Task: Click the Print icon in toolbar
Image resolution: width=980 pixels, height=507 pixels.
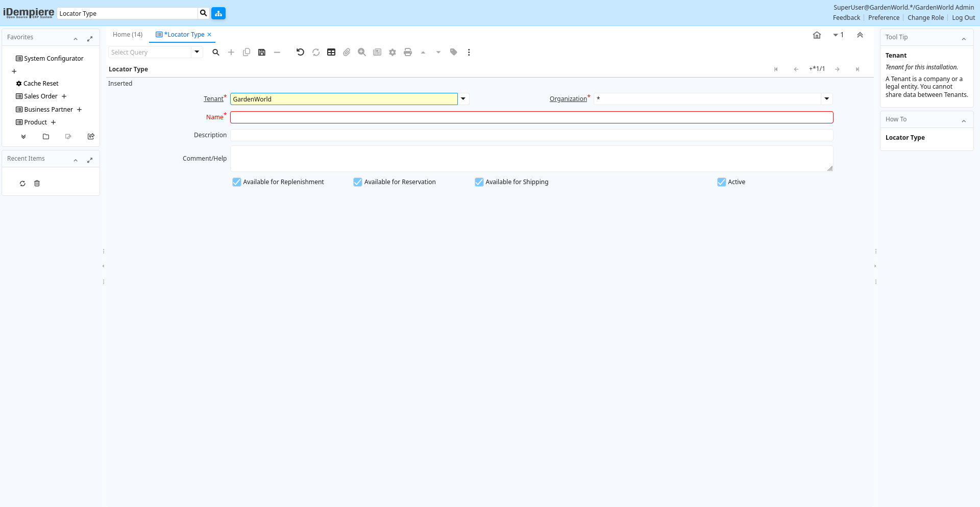Action: coord(408,52)
